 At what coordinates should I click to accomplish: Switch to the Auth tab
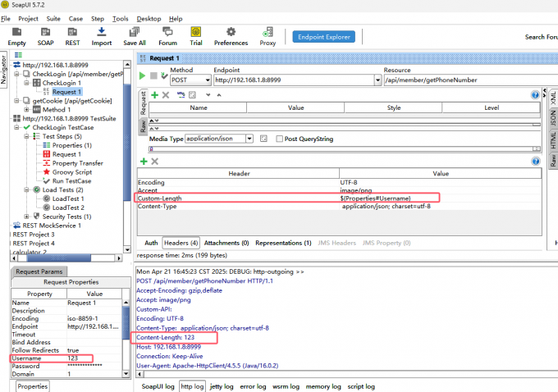(x=151, y=243)
